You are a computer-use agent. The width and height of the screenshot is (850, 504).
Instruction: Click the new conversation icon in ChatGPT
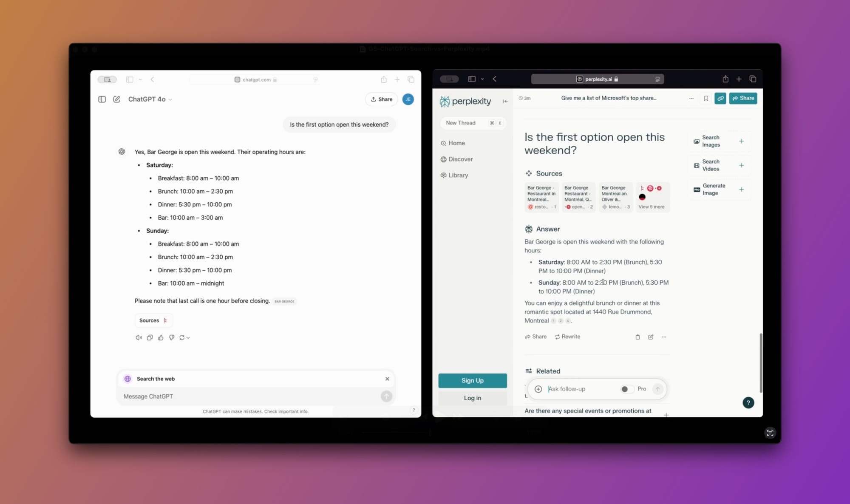point(117,99)
